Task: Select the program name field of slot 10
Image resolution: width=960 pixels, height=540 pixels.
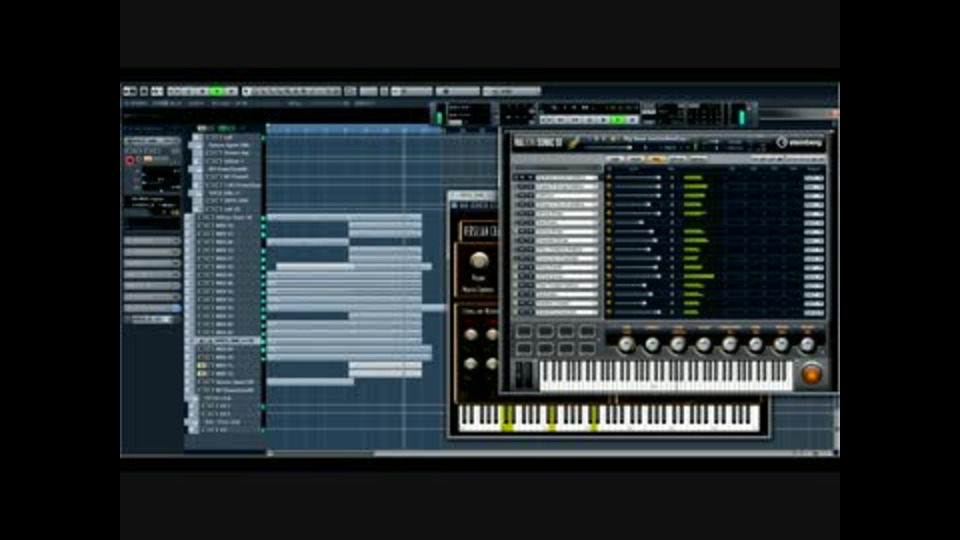Action: point(566,258)
